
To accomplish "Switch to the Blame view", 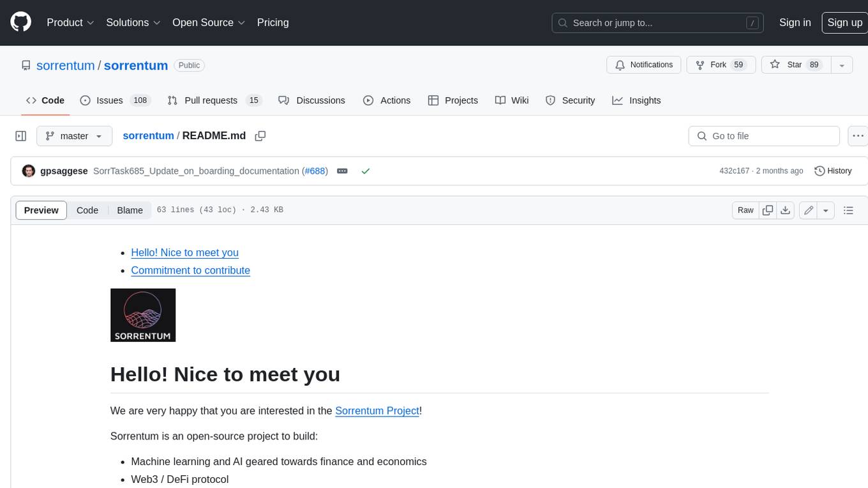I will coord(130,210).
